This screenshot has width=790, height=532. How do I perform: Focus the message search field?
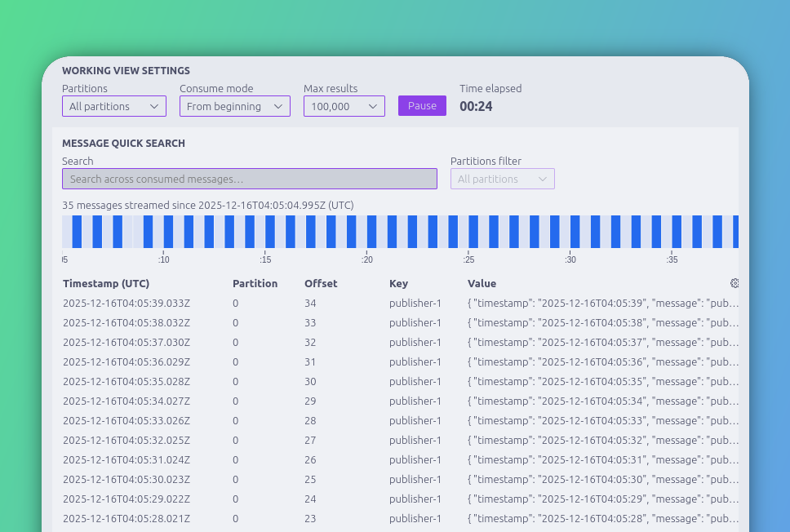pyautogui.click(x=250, y=179)
